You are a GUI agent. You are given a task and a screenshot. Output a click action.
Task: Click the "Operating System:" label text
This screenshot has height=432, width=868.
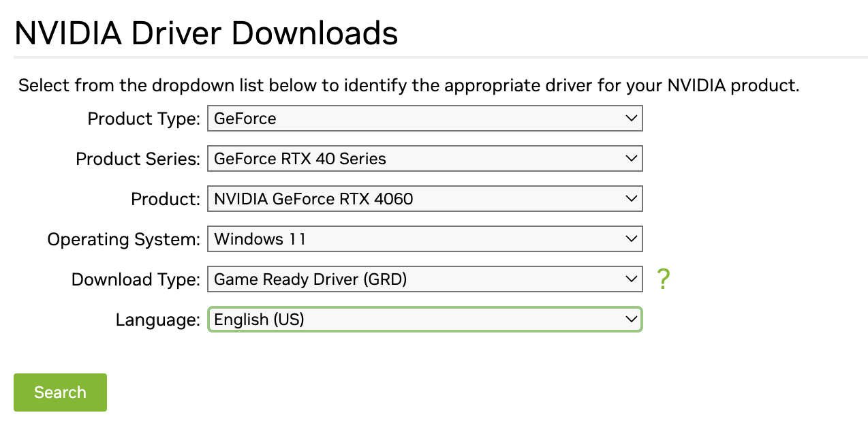point(124,240)
